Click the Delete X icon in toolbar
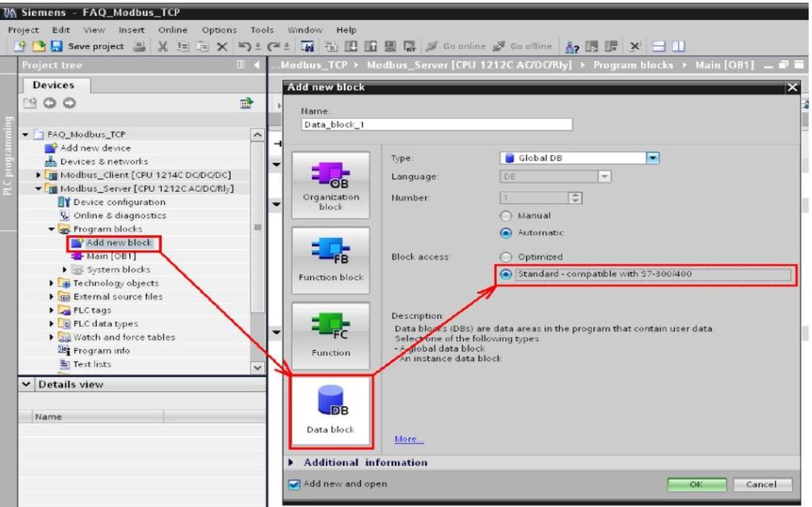This screenshot has height=507, width=812. tap(222, 47)
